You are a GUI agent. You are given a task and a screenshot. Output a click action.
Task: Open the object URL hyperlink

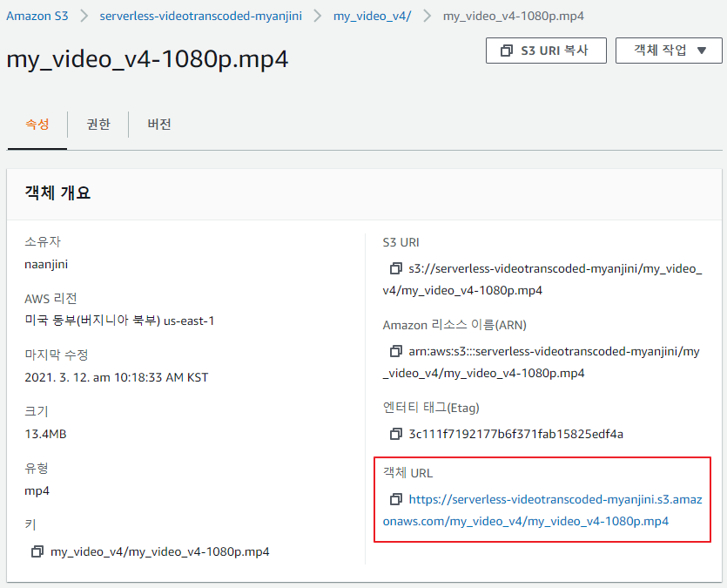coord(542,510)
